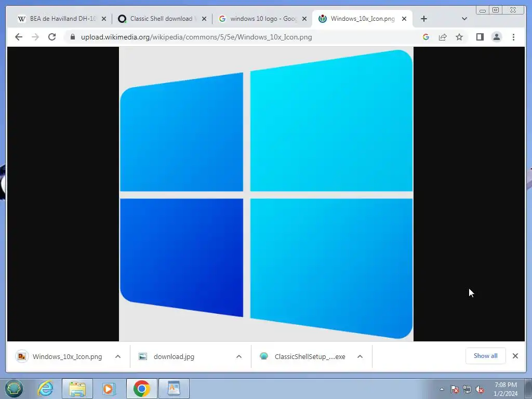Close the downloads bar
This screenshot has width=532, height=399.
pos(515,356)
